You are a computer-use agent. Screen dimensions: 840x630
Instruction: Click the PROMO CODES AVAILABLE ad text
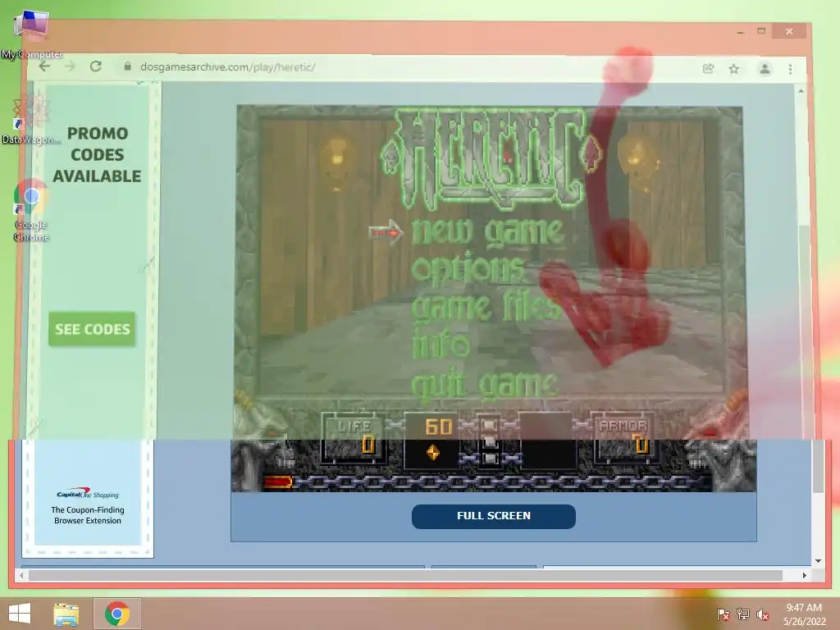click(97, 155)
